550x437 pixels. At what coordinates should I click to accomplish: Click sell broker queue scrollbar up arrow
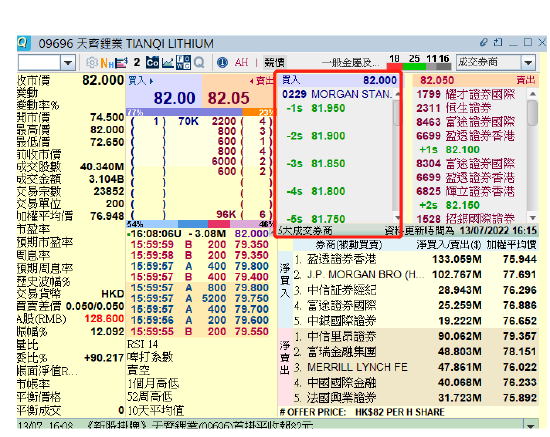532,94
